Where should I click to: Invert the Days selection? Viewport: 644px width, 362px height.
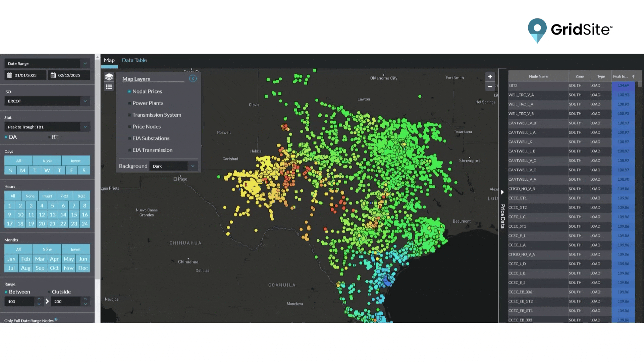point(76,161)
